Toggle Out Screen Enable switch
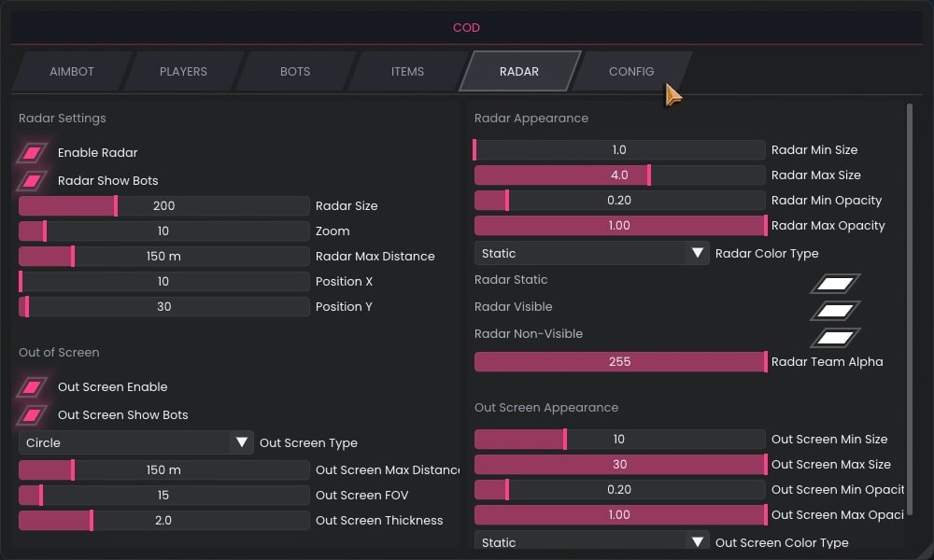Image resolution: width=934 pixels, height=560 pixels. 34,386
